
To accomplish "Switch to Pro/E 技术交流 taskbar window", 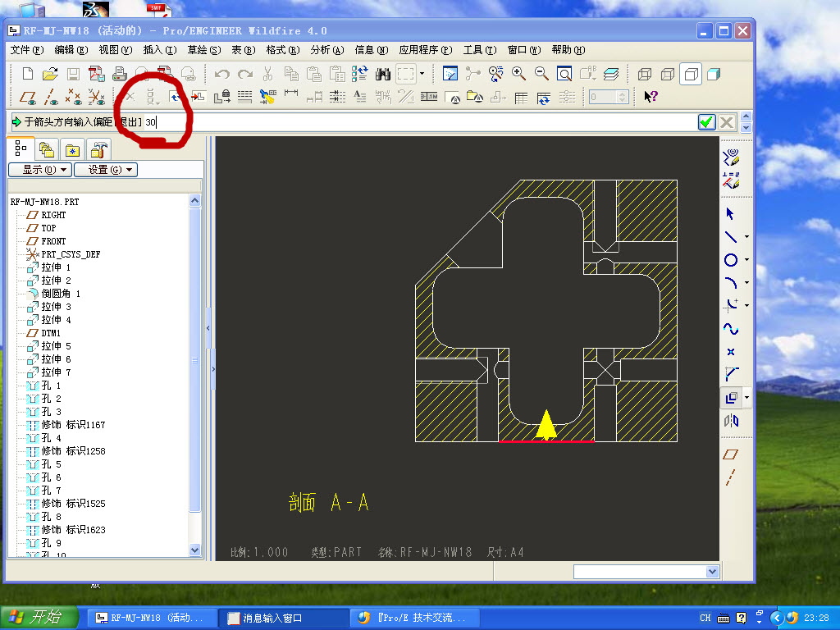I will point(414,618).
